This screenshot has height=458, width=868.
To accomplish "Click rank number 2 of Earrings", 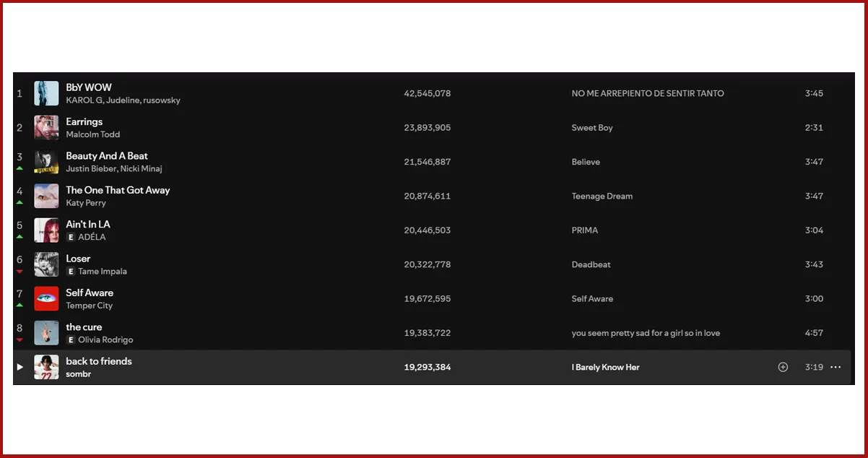I will click(x=19, y=128).
